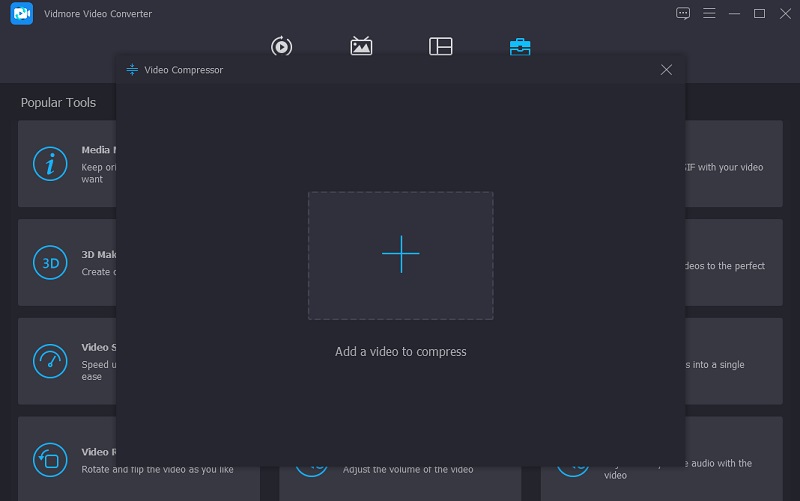Click the 3D Maker icon
This screenshot has width=800, height=501.
[50, 262]
